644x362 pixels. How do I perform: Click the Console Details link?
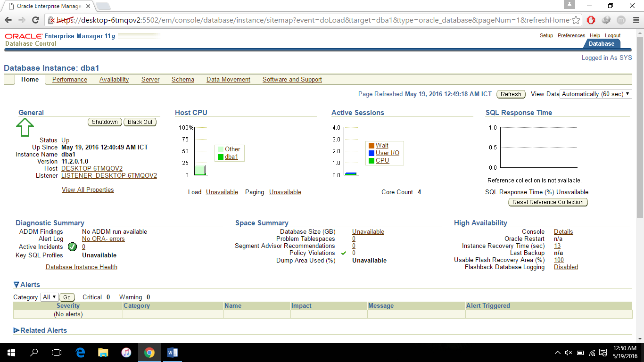click(x=563, y=232)
